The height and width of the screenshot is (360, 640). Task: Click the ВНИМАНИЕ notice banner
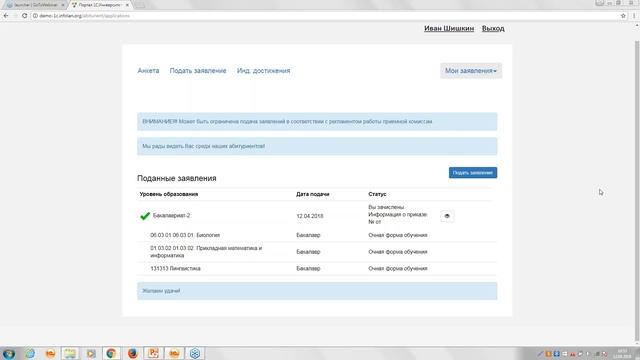(x=317, y=122)
